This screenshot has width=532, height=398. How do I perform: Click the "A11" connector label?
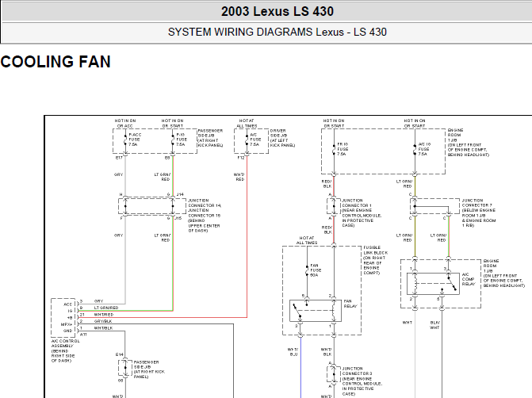pos(83,335)
